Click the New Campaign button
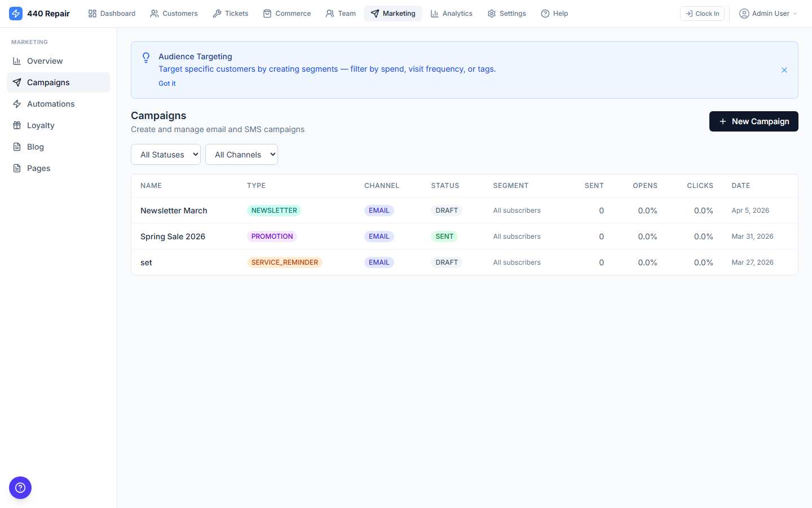The width and height of the screenshot is (812, 508). 753,121
